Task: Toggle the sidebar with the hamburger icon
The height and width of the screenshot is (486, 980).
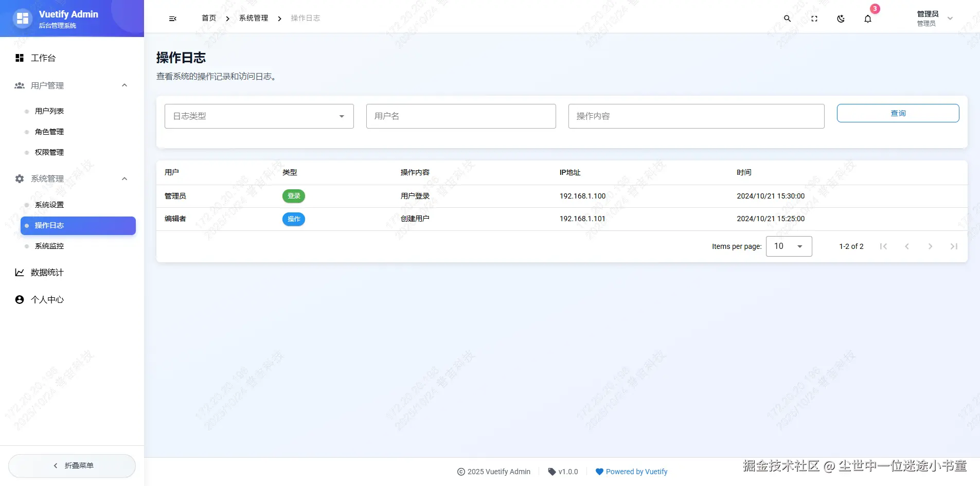Action: coord(172,18)
